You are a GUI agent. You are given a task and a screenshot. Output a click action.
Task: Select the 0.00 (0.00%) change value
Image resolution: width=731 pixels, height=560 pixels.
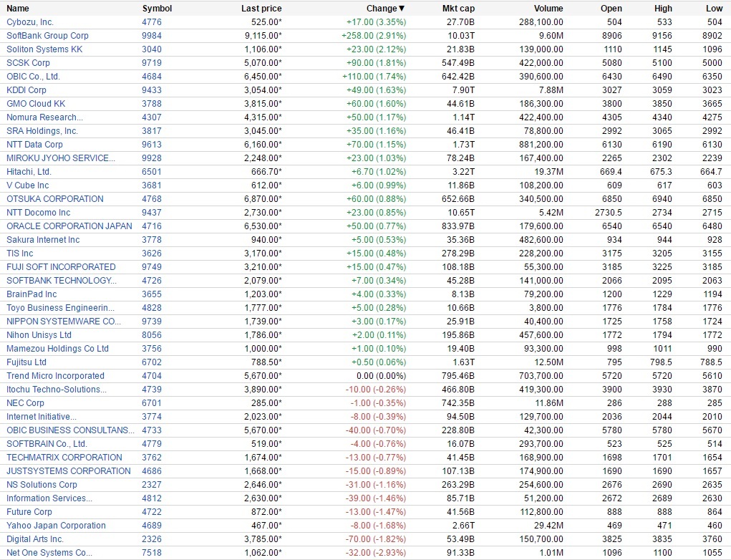point(382,376)
